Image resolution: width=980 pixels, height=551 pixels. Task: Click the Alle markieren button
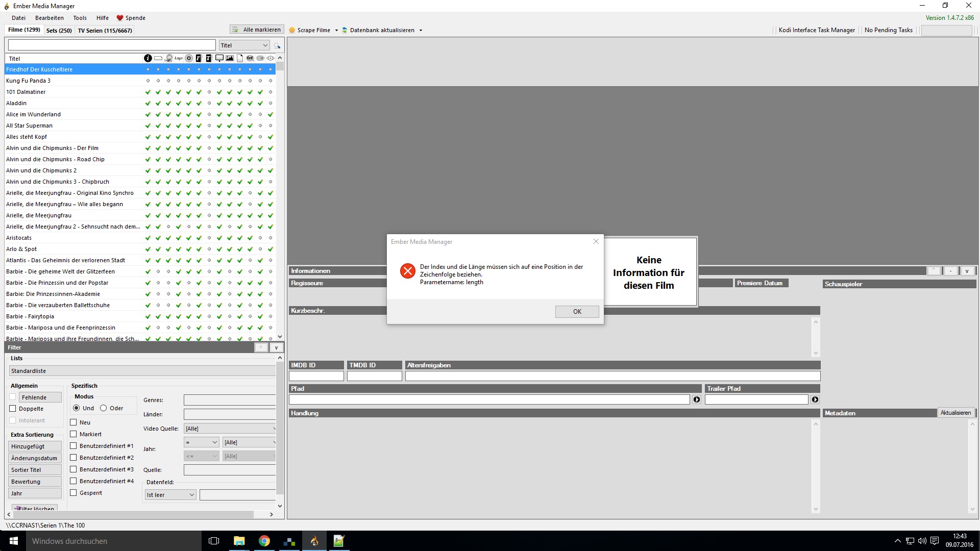[x=257, y=30]
